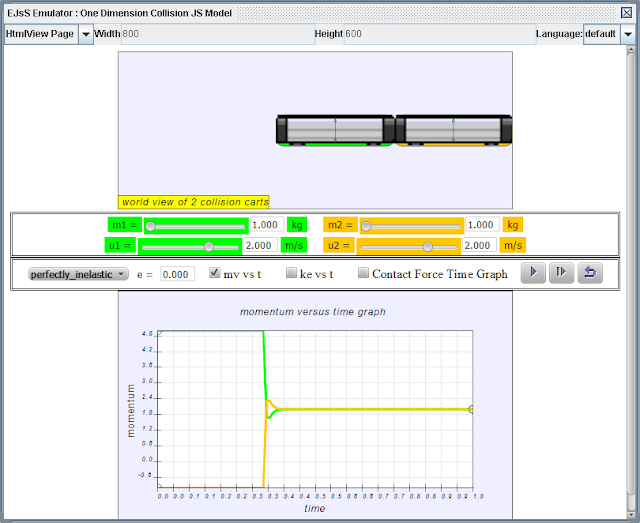The image size is (640, 523).
Task: Click the m2 value field showing 1.000
Action: pyautogui.click(x=482, y=225)
